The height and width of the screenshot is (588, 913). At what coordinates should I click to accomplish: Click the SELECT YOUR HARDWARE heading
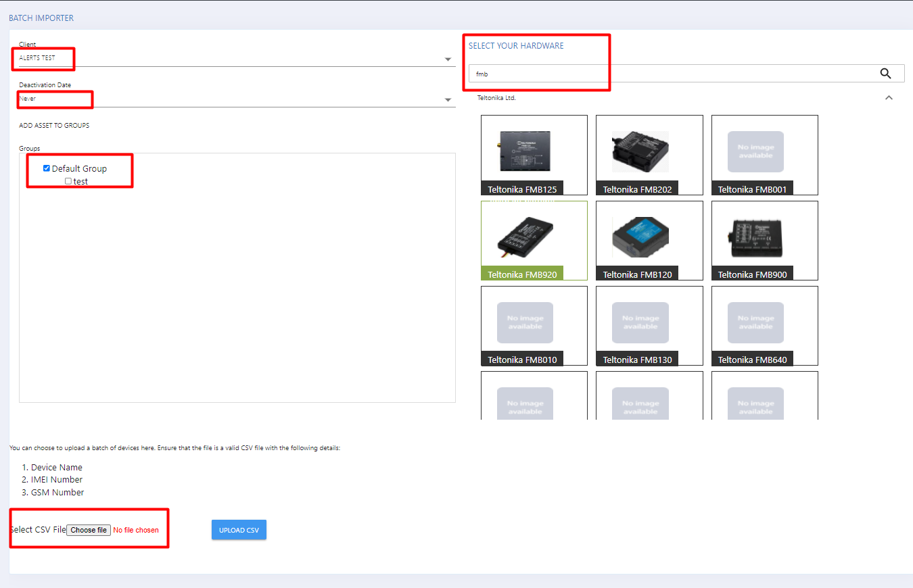pos(516,46)
